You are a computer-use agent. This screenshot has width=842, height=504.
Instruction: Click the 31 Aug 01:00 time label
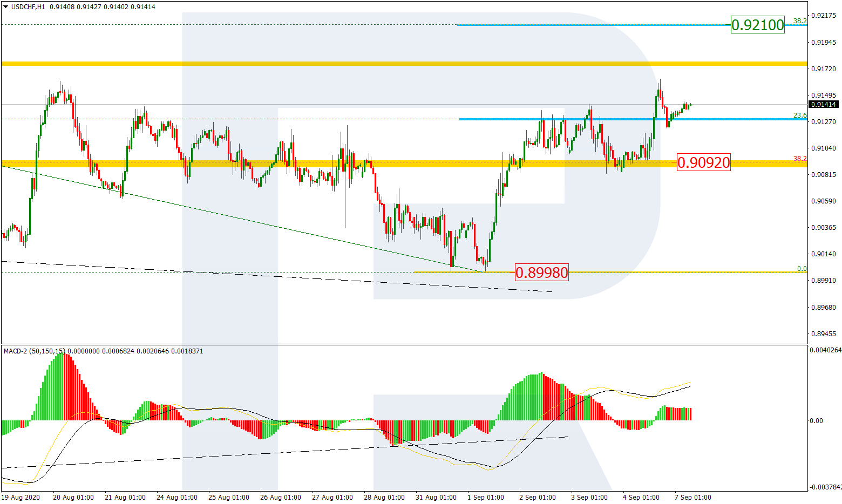436,498
